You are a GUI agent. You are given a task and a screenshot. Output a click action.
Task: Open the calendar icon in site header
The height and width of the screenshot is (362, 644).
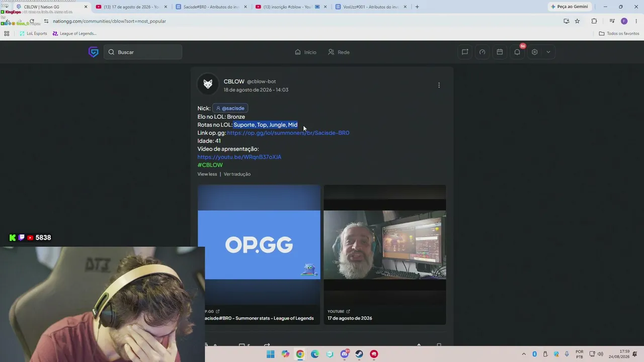tap(500, 52)
